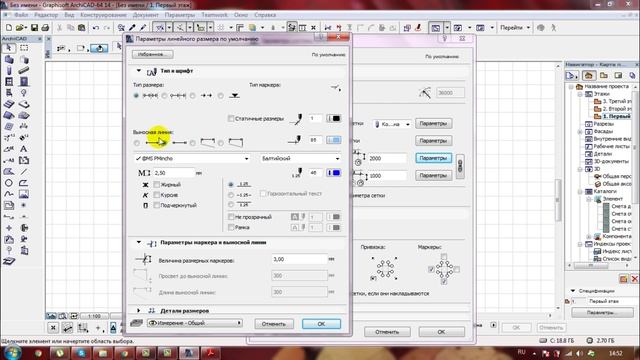Click the Save toolbar icon
The height and width of the screenshot is (360, 640).
coord(34,28)
